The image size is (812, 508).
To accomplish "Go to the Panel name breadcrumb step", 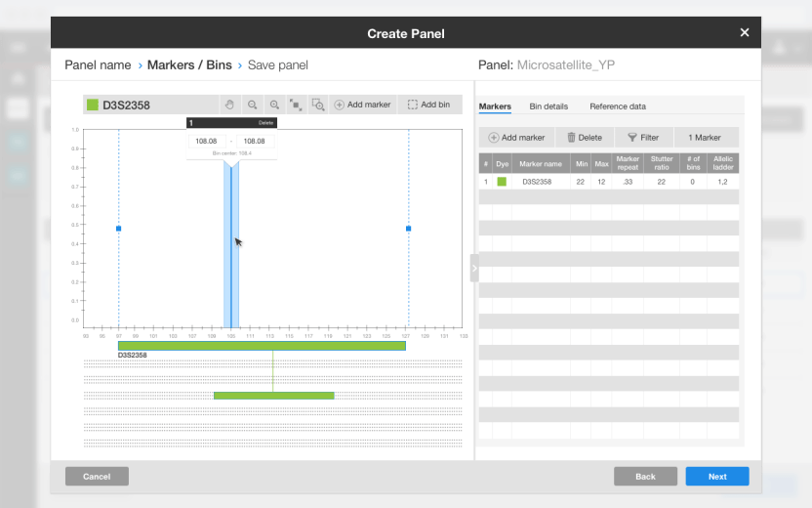I will pyautogui.click(x=98, y=64).
